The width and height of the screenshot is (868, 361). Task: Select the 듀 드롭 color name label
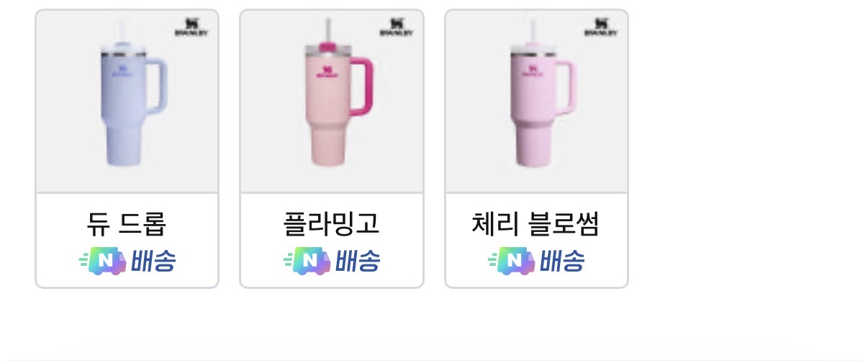tap(127, 224)
